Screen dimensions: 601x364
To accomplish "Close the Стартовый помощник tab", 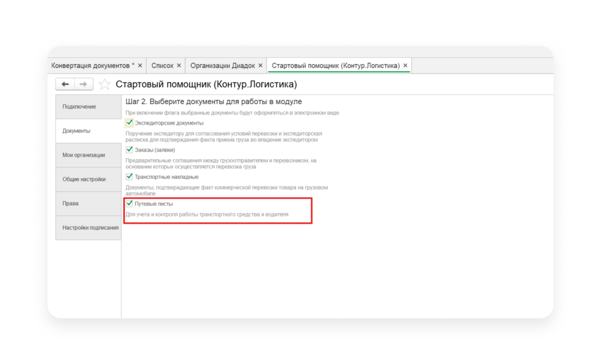I will 405,66.
